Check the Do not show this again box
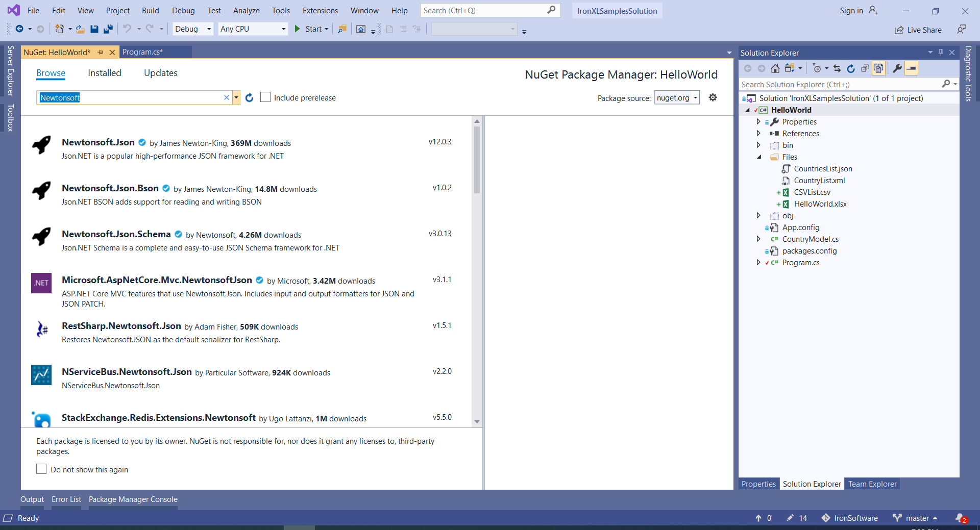The height and width of the screenshot is (530, 980). (41, 469)
